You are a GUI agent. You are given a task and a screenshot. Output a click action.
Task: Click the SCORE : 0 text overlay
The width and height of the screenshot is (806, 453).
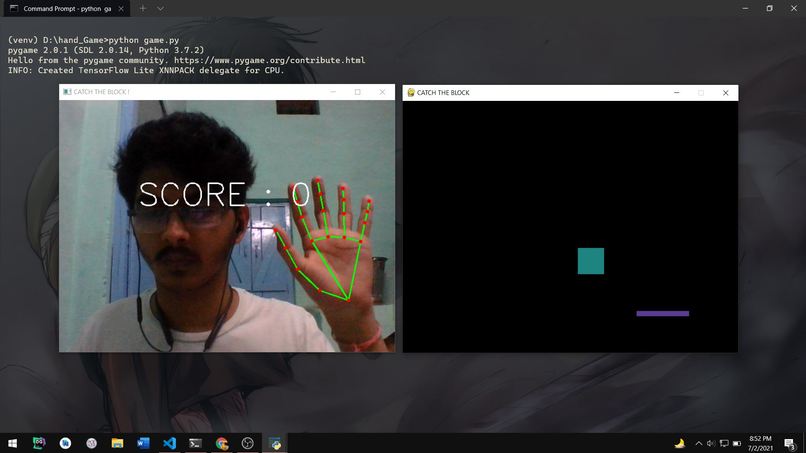point(224,194)
